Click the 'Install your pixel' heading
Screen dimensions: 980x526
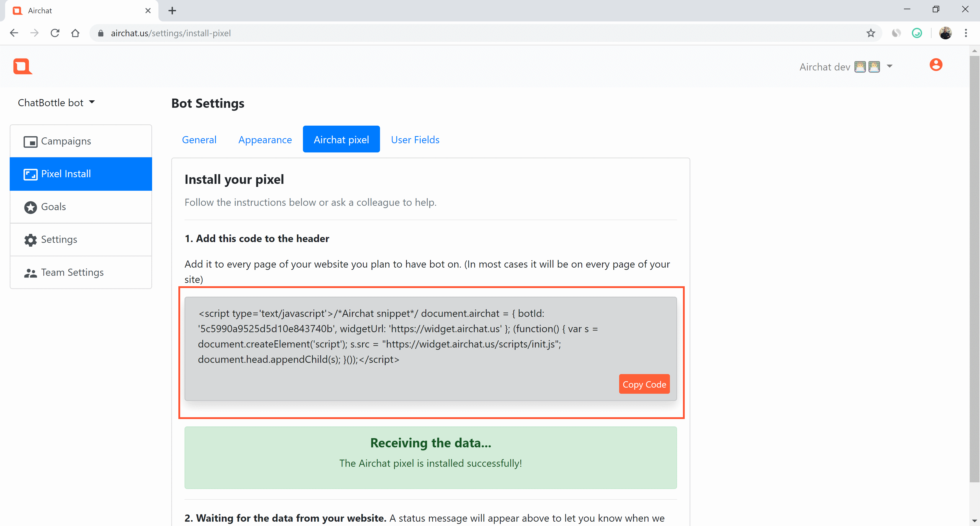click(x=234, y=179)
